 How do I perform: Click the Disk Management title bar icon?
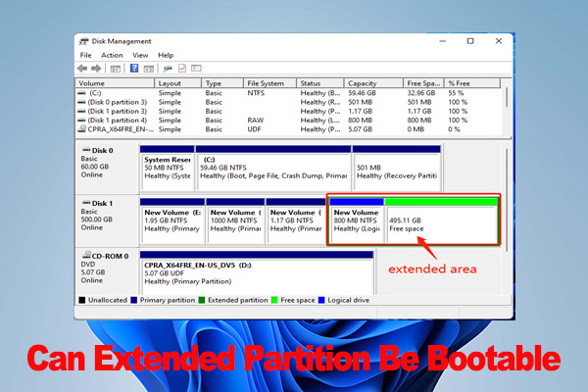coord(84,41)
